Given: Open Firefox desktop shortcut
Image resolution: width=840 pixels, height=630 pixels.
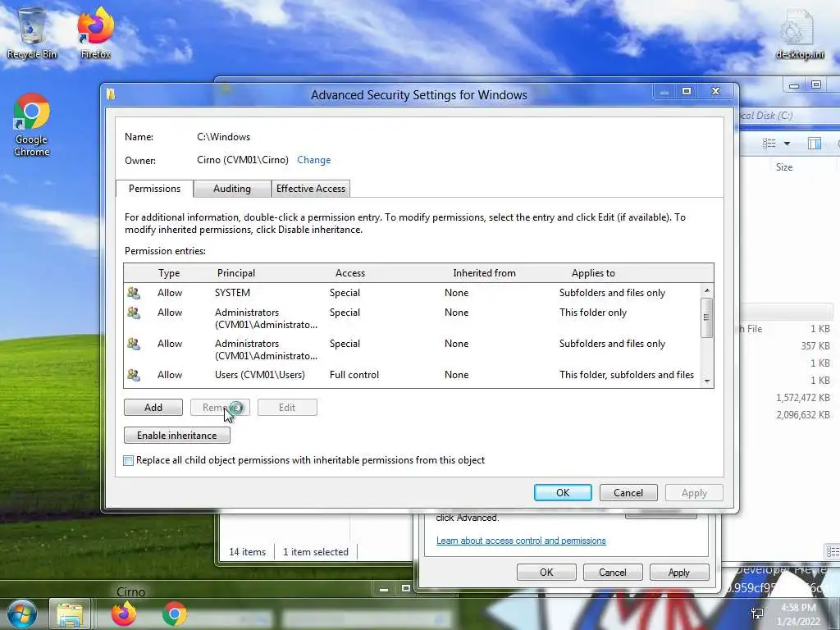Looking at the screenshot, I should 95,33.
